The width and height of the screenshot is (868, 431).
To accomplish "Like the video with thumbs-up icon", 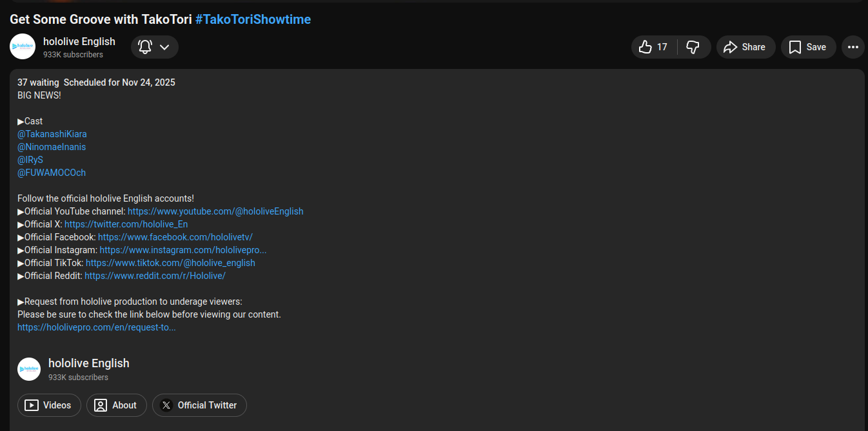I will [x=654, y=47].
